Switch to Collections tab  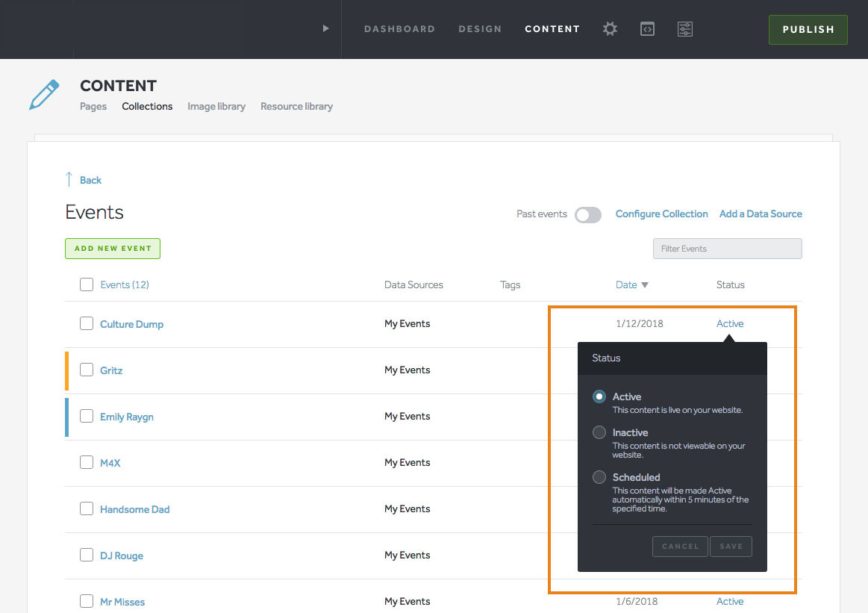pyautogui.click(x=147, y=106)
